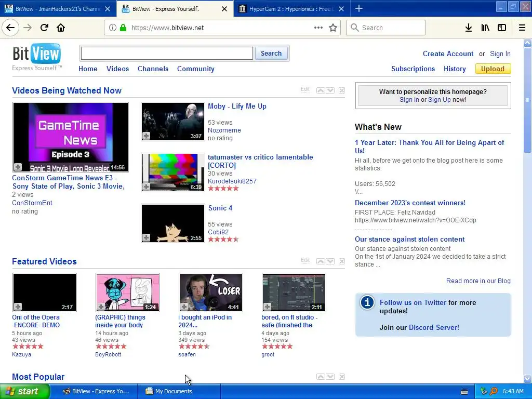Focus the BitView search text field
The height and width of the screenshot is (399, 532).
coord(167,54)
